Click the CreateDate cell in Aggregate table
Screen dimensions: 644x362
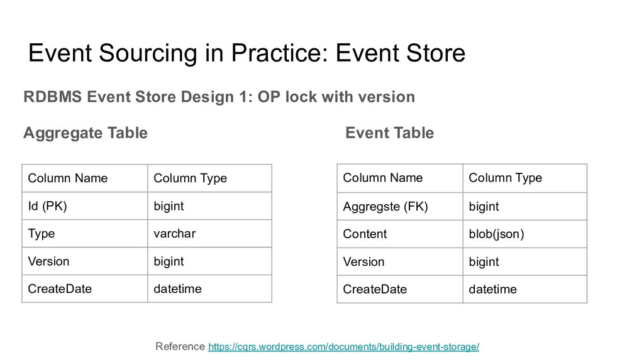(85, 289)
